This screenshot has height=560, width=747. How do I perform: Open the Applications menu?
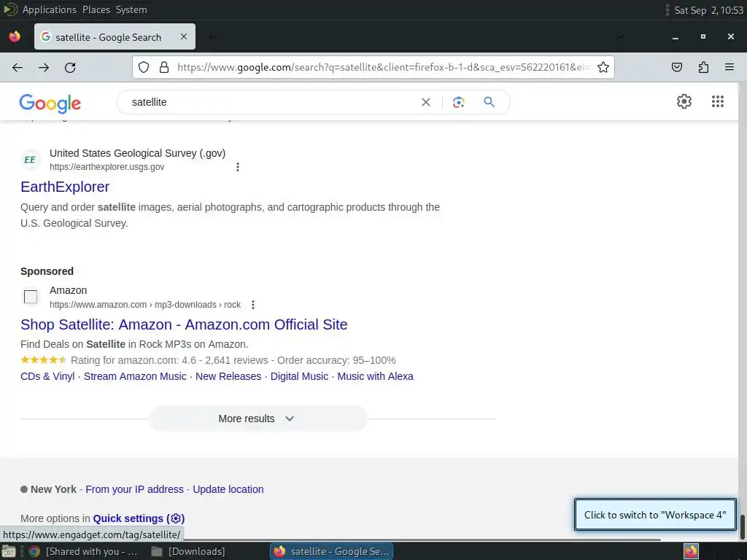[x=49, y=9]
